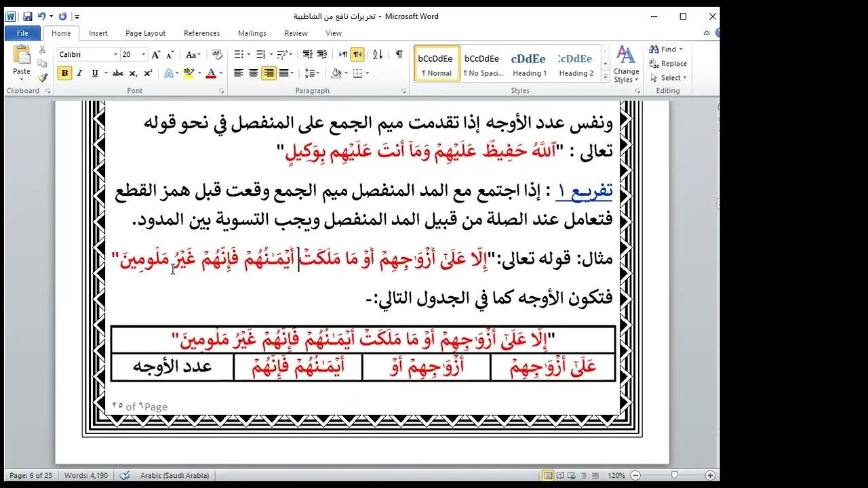Screen dimensions: 868x488
Task: Toggle Strikethrough formatting
Action: coord(118,73)
